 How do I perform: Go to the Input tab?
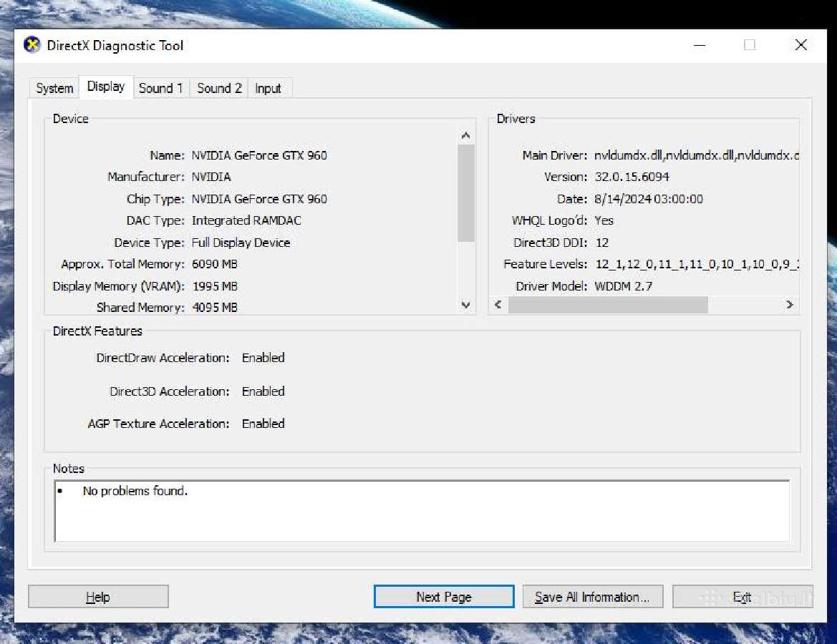coord(268,88)
